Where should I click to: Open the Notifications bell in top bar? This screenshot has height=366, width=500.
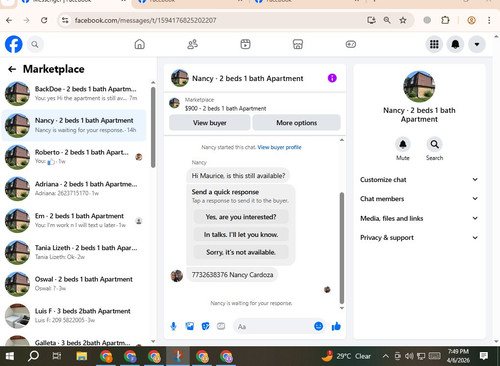(x=455, y=44)
